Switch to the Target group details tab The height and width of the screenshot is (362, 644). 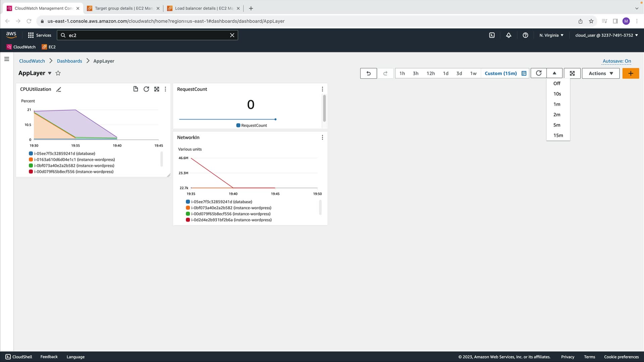(123, 8)
